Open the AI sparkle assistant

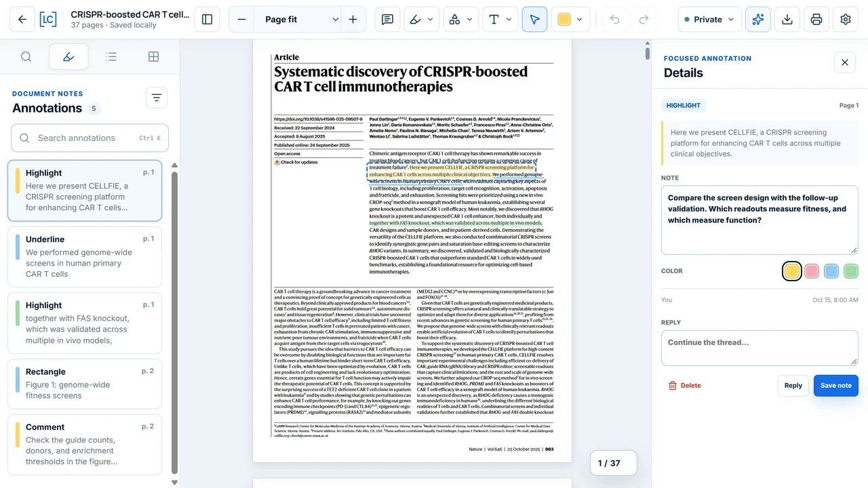click(758, 20)
